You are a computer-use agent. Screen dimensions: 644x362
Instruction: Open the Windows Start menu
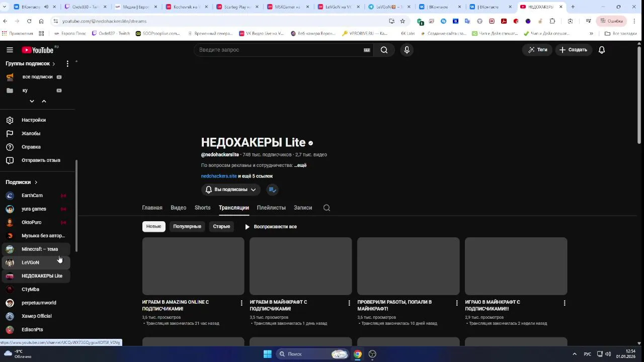267,354
